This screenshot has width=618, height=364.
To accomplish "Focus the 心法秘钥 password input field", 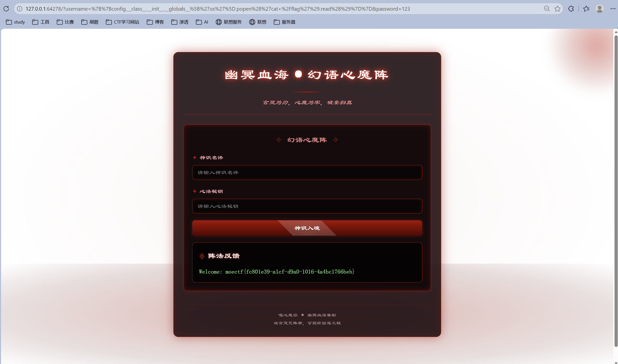I will 307,206.
